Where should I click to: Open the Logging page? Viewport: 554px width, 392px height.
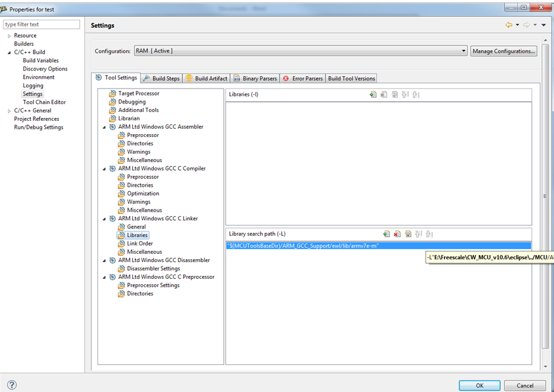tap(33, 86)
